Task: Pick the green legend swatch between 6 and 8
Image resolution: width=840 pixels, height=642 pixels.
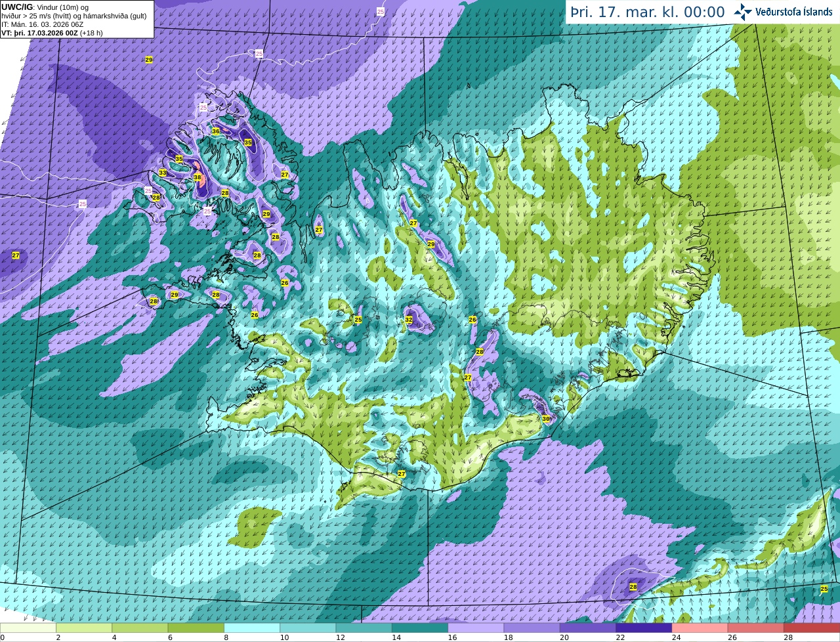Action: [x=196, y=628]
